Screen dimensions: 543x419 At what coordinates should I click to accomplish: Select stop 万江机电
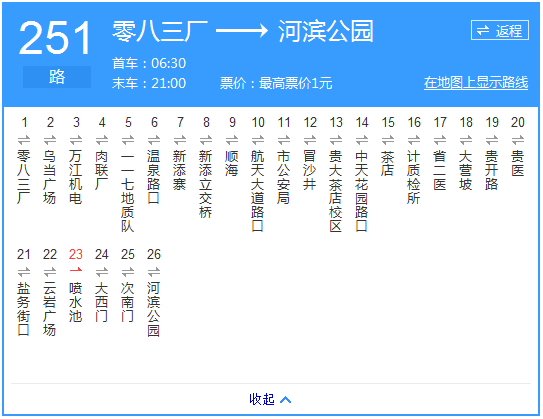[x=76, y=177]
